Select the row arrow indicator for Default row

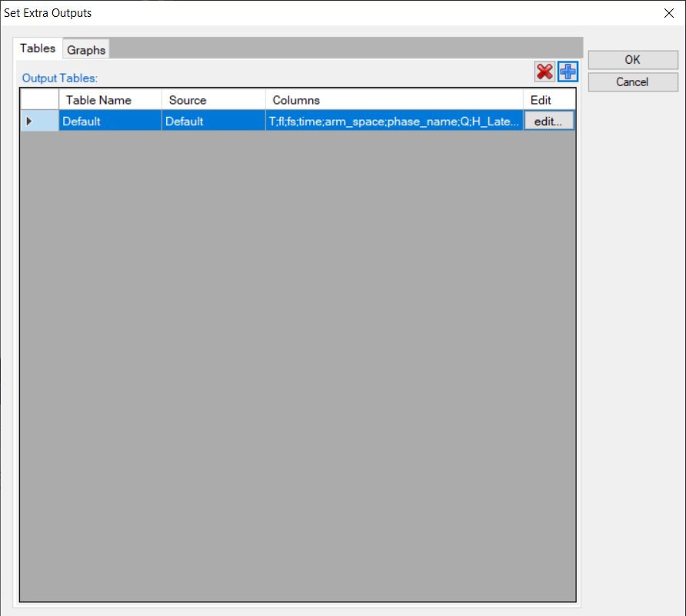[30, 121]
